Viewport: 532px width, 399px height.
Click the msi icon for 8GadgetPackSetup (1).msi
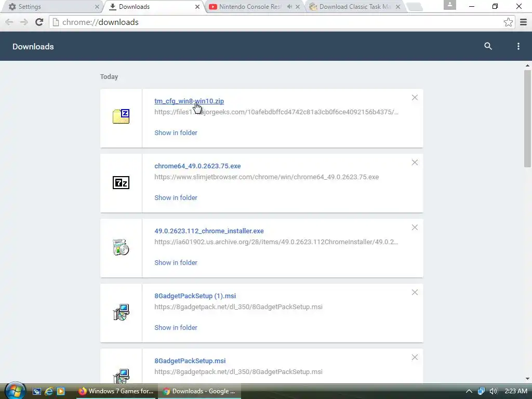click(x=121, y=312)
